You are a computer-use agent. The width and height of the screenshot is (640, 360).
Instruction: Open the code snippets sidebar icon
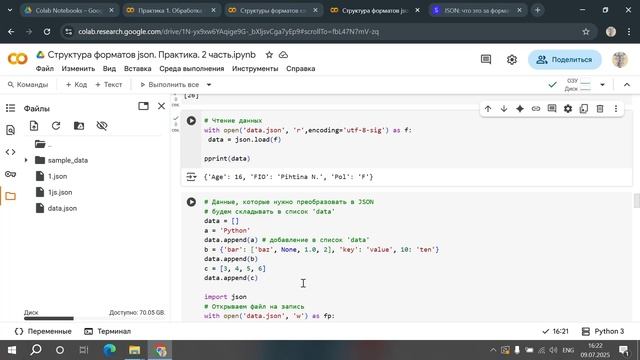(11, 152)
